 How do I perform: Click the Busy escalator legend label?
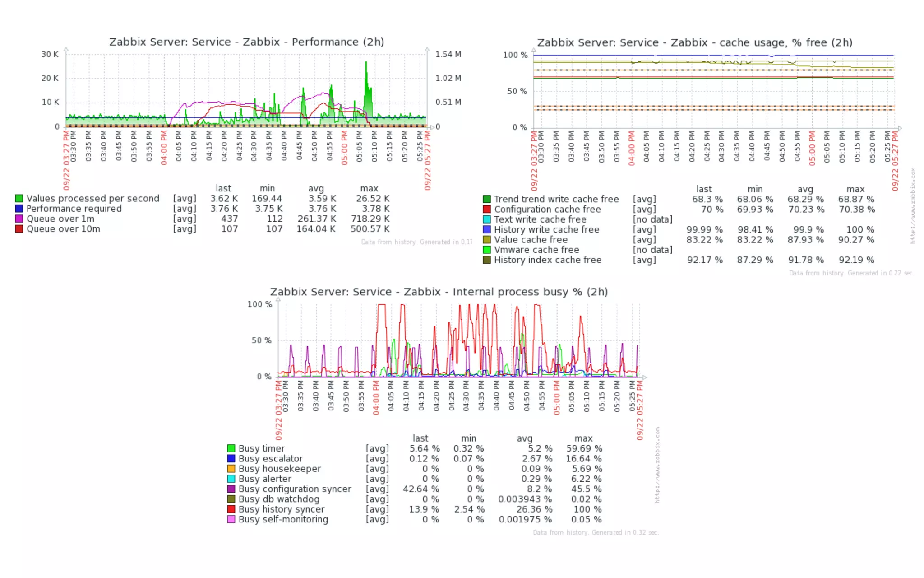[x=271, y=459]
